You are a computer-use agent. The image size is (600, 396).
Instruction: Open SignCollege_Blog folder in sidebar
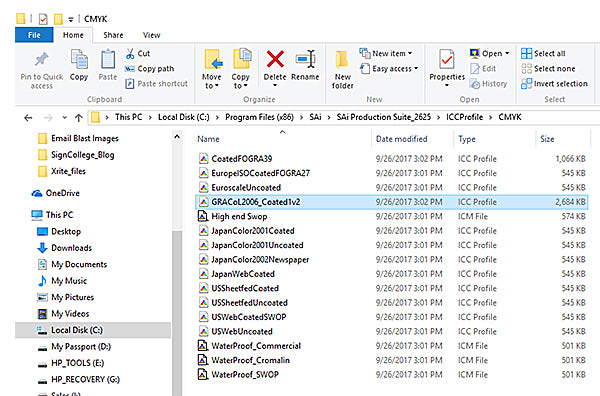point(76,155)
